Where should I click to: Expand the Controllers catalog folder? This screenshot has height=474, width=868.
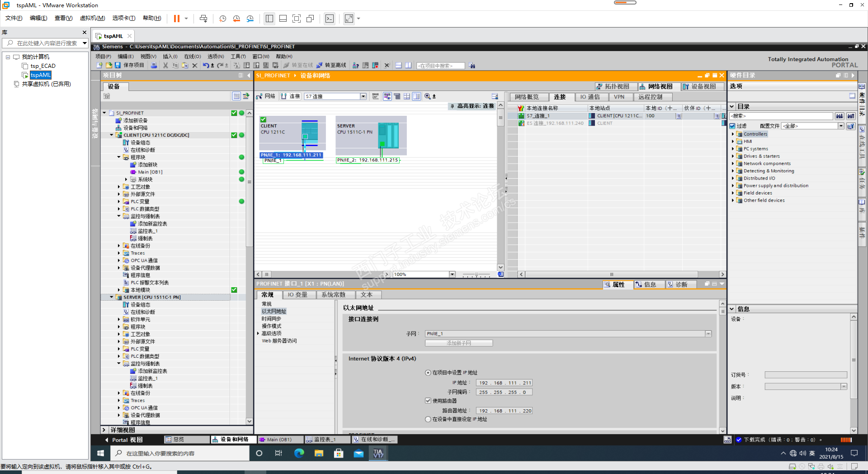click(x=732, y=134)
